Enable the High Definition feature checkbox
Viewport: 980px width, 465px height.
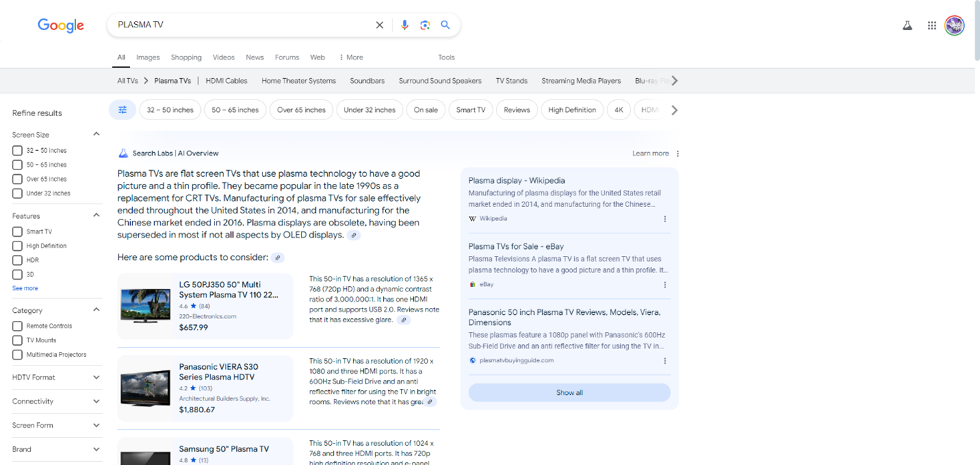18,246
